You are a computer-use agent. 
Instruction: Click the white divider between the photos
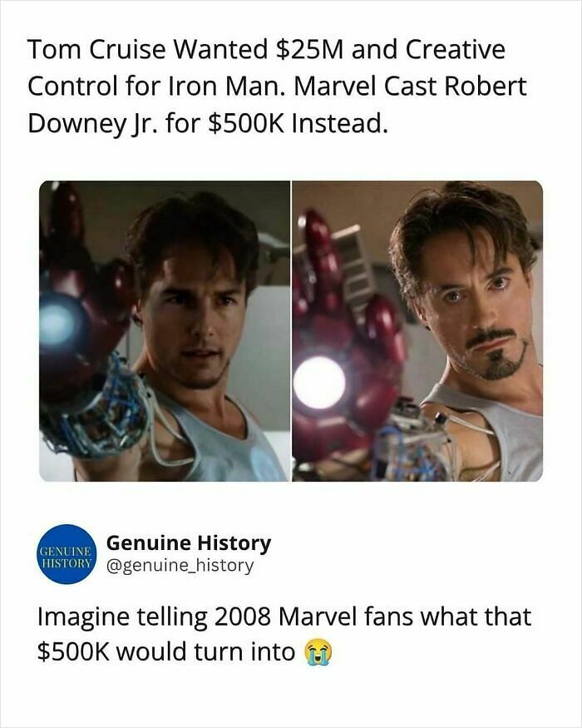pyautogui.click(x=292, y=331)
